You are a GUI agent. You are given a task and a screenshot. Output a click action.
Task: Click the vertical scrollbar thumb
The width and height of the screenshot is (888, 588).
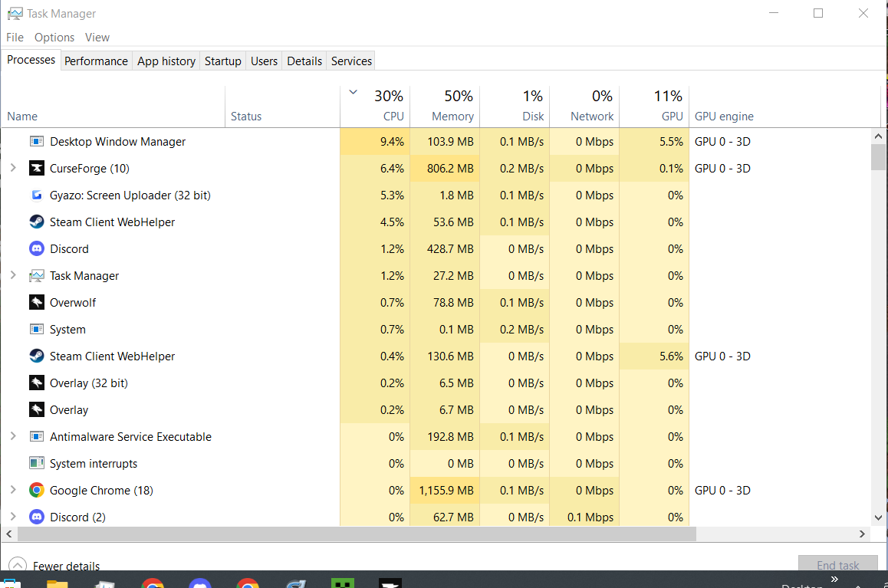(878, 156)
